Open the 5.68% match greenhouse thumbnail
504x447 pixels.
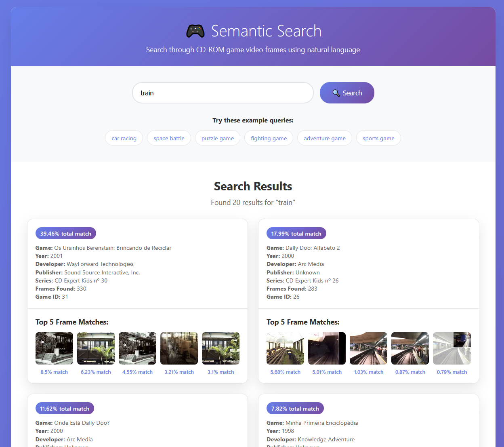(x=285, y=348)
